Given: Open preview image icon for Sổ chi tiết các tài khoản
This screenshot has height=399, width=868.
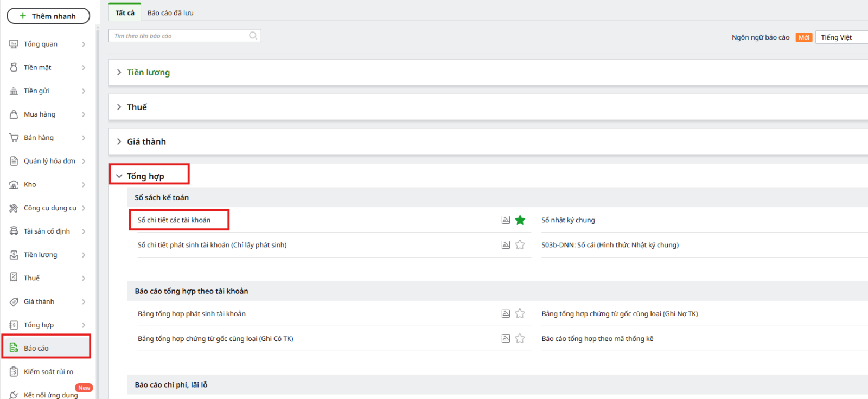Looking at the screenshot, I should point(506,220).
